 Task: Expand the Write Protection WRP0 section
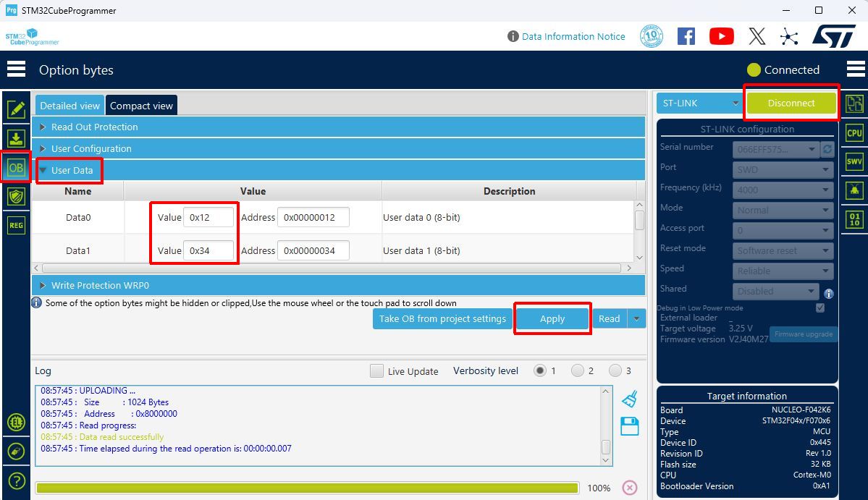(x=338, y=285)
